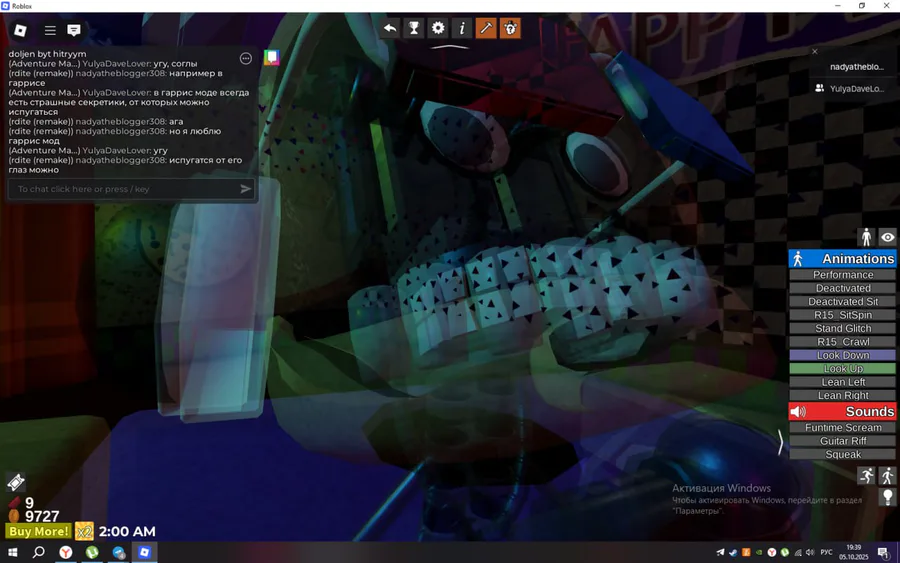Toggle the walking figure icon
Image resolution: width=900 pixels, height=563 pixels.
pyautogui.click(x=887, y=476)
